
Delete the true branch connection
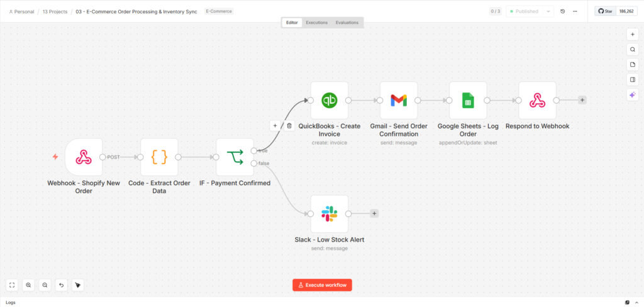point(289,126)
